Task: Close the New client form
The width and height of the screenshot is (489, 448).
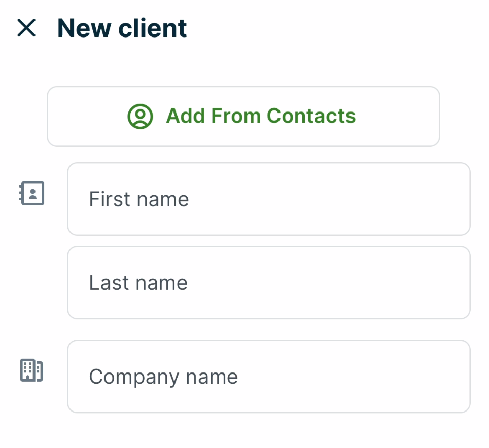Action: click(26, 28)
